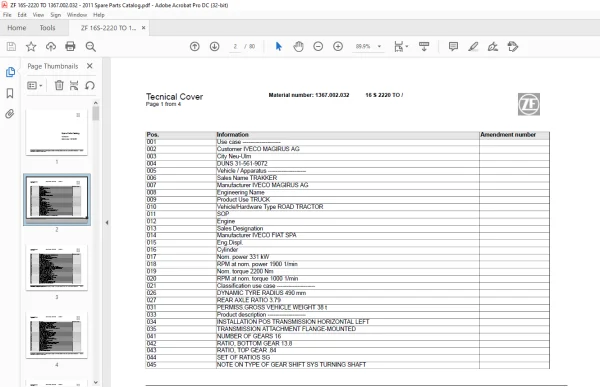
Task: Open the Attachments paperclip panel
Action: [x=10, y=114]
